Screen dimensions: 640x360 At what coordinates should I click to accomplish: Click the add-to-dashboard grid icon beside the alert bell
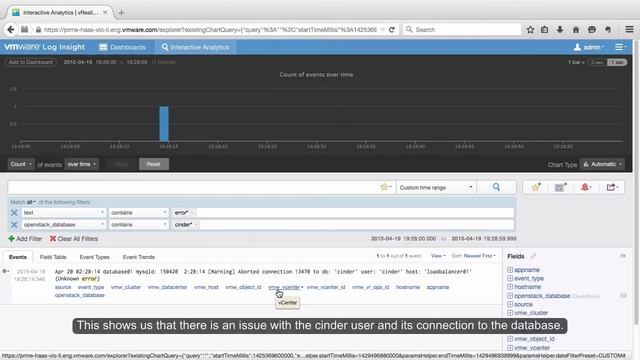coord(560,187)
